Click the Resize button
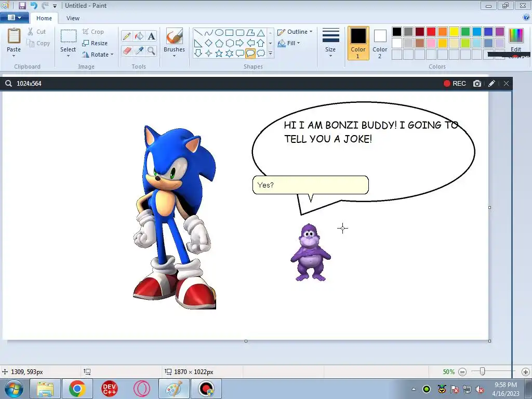The height and width of the screenshot is (399, 532). pos(95,43)
